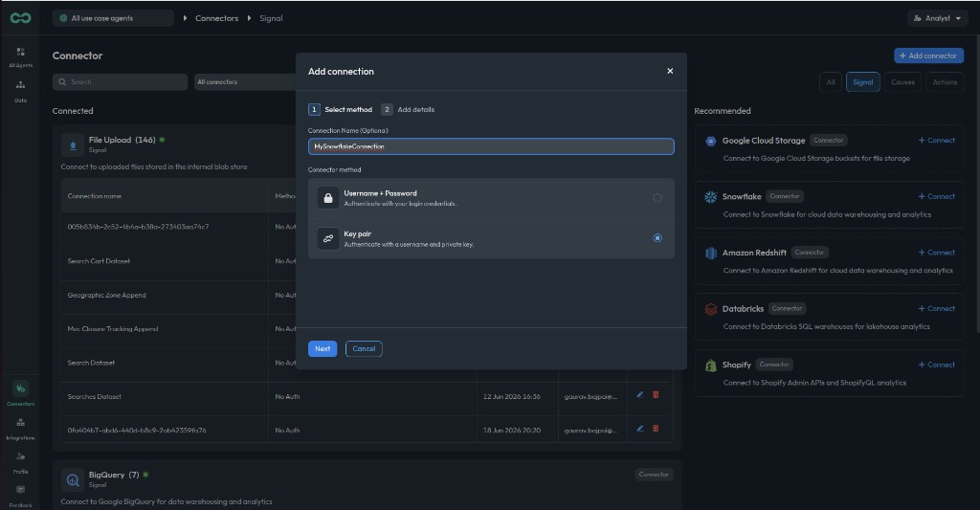The image size is (980, 510).
Task: Edit the Searches Dataset connection with the pencil
Action: point(640,395)
